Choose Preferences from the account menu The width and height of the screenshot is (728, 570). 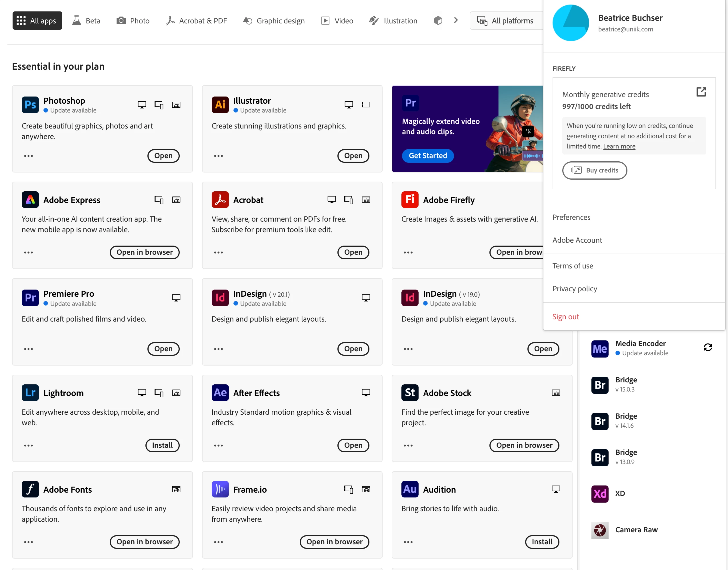tap(571, 217)
